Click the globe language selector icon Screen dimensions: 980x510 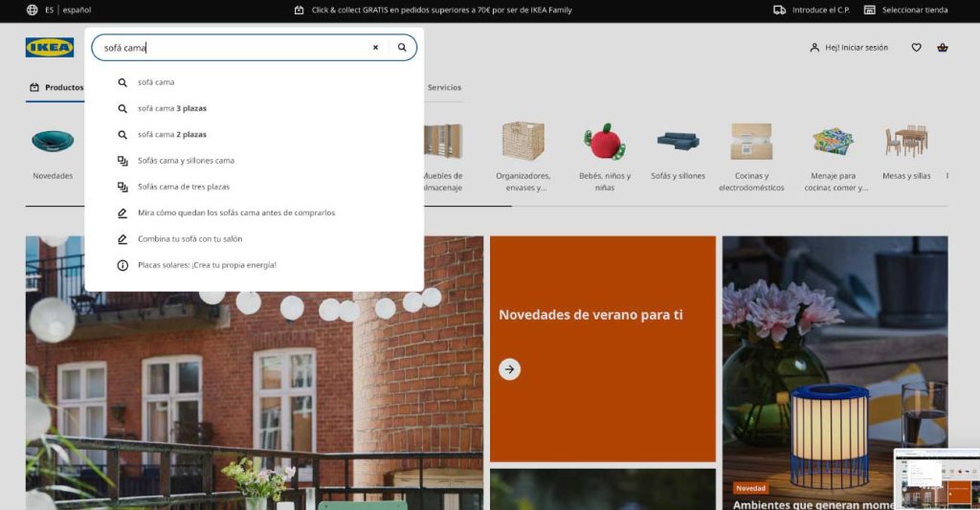click(33, 10)
